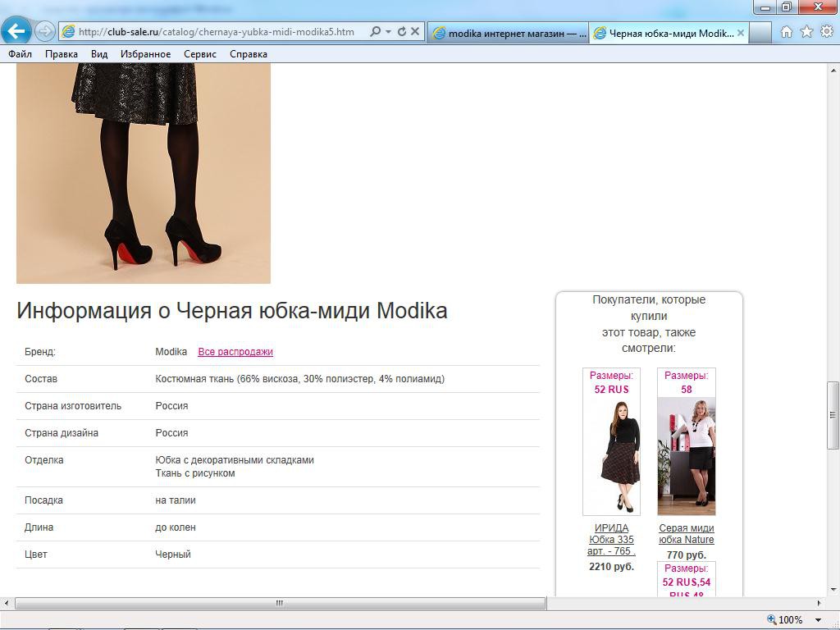
Task: Open the 'ИРИДА Юбка 335 арт. - 765' link
Action: click(611, 540)
